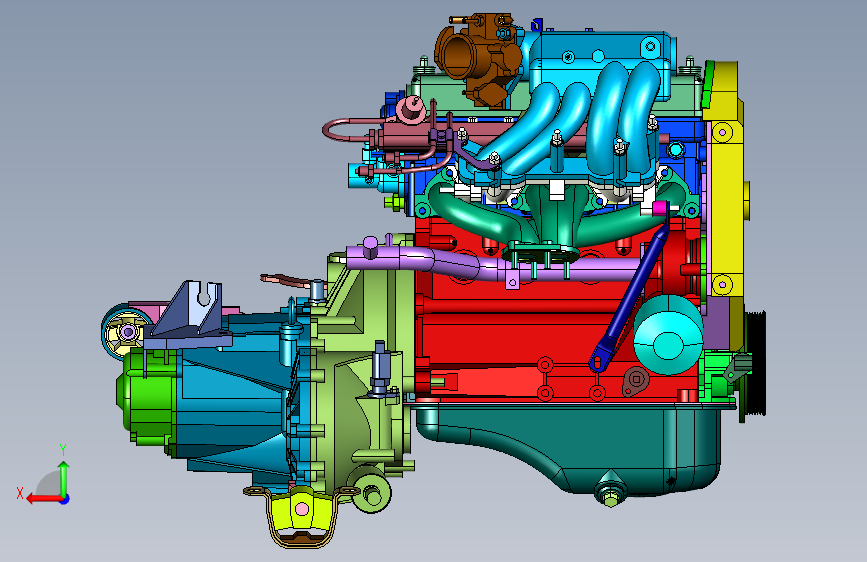Select the magenta plug on exhaust manifold
Screen dimensions: 867x562
tap(659, 209)
